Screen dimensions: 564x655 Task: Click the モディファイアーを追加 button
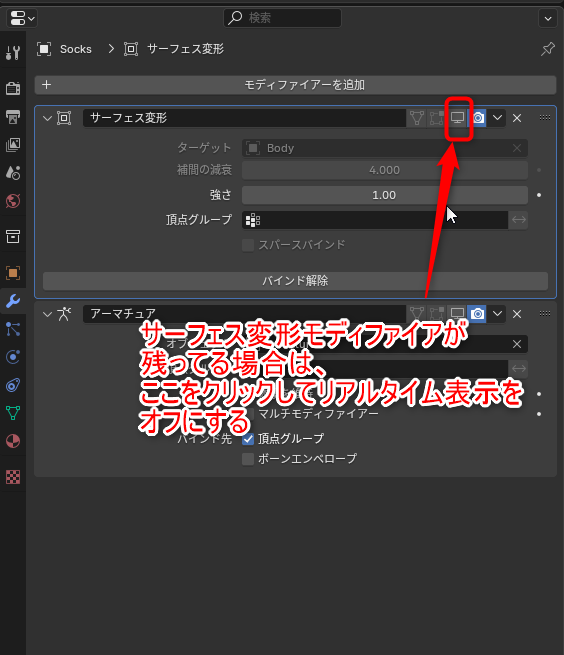(x=295, y=85)
